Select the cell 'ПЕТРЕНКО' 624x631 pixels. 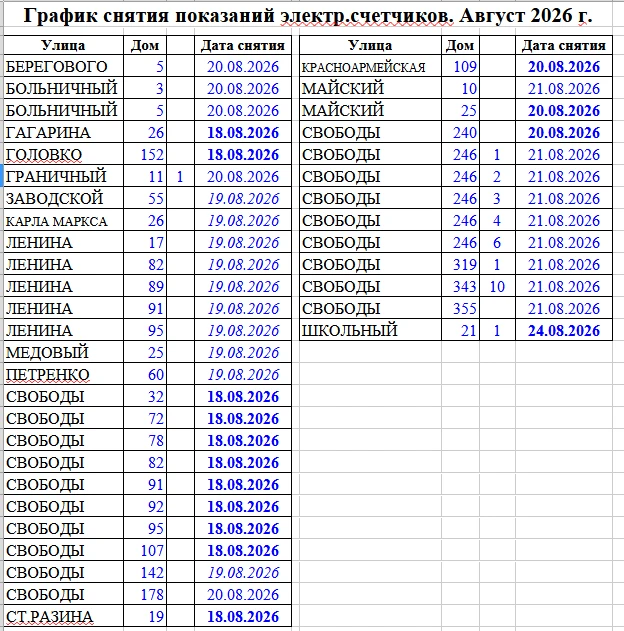(x=64, y=374)
